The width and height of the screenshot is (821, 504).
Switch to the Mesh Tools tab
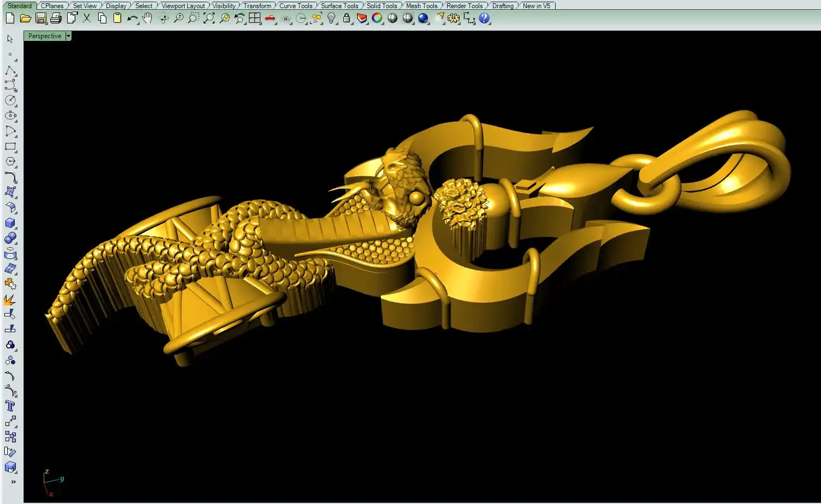(x=421, y=6)
